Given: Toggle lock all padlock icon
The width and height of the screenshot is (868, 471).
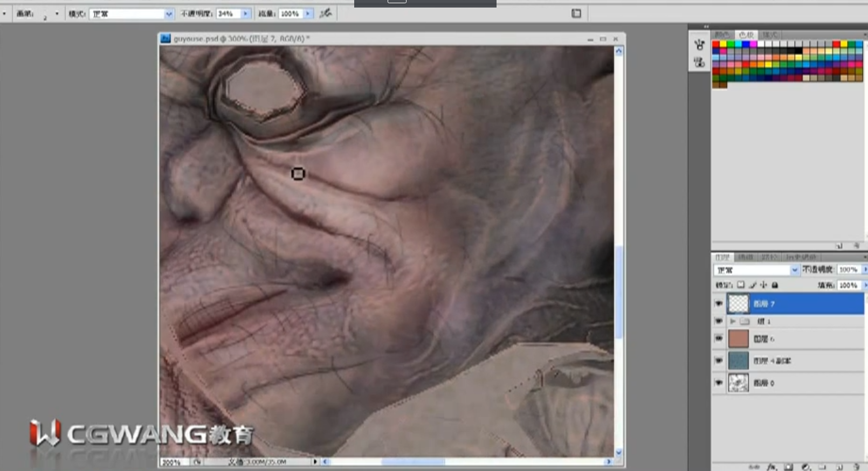Looking at the screenshot, I should (775, 285).
